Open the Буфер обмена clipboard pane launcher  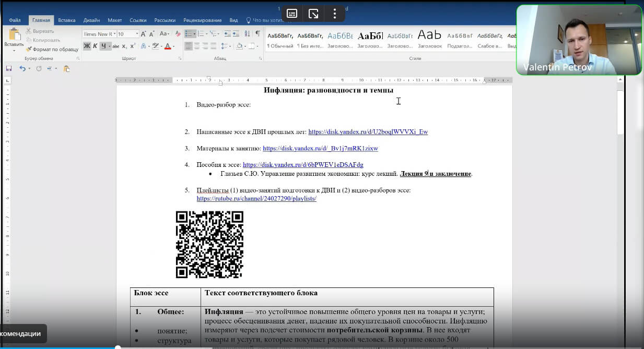78,58
